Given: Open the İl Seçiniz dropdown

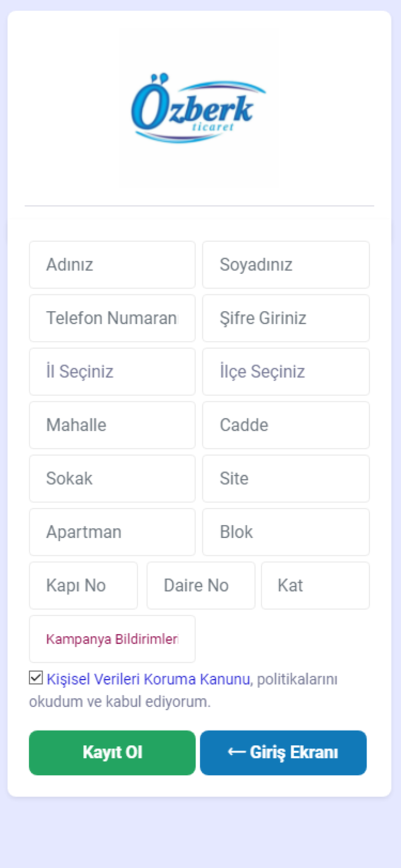Looking at the screenshot, I should click(112, 372).
